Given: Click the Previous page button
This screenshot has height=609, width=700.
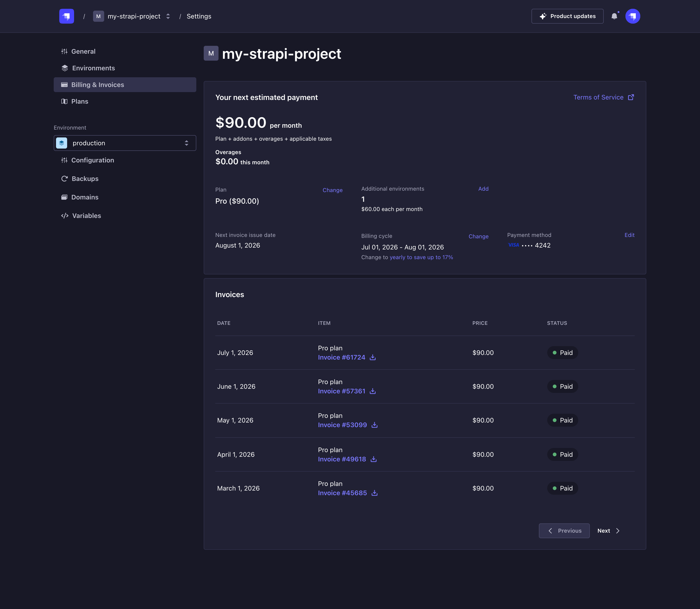Looking at the screenshot, I should [564, 531].
